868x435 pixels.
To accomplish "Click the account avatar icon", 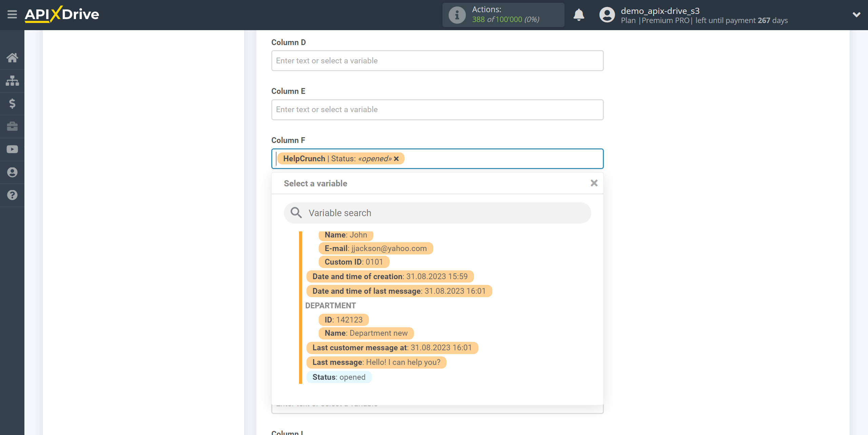I will coord(607,15).
